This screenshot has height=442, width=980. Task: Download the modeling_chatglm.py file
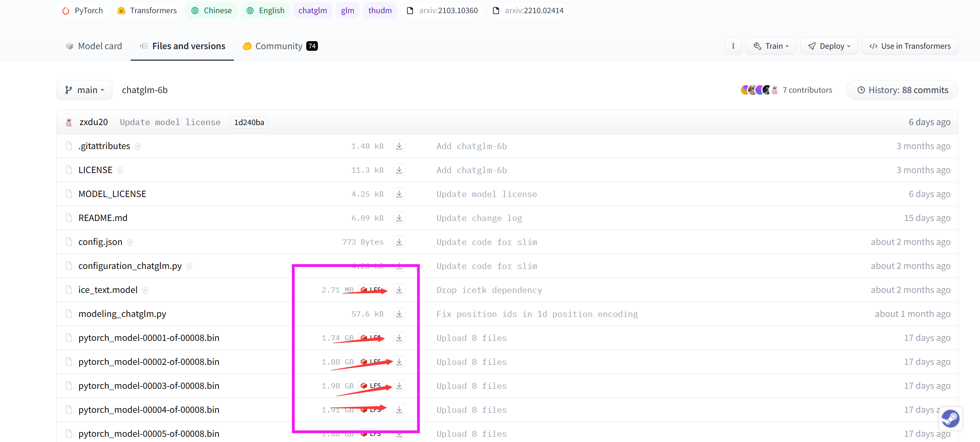pyautogui.click(x=399, y=314)
